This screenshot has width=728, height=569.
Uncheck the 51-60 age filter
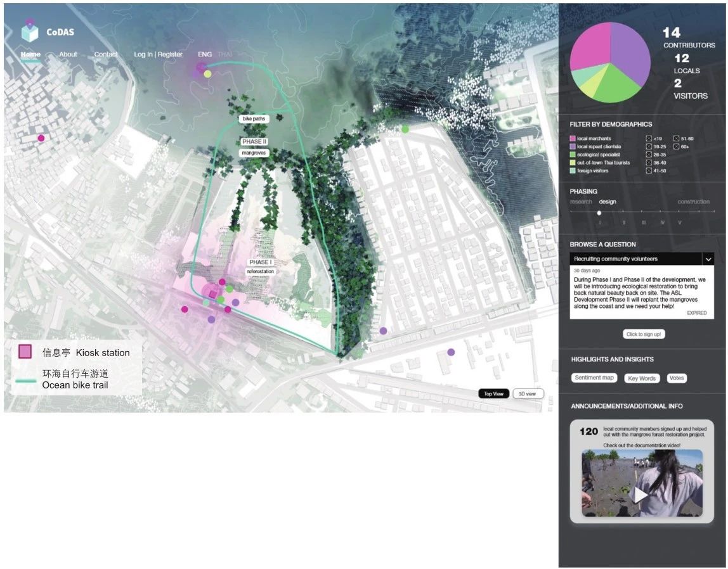(676, 138)
